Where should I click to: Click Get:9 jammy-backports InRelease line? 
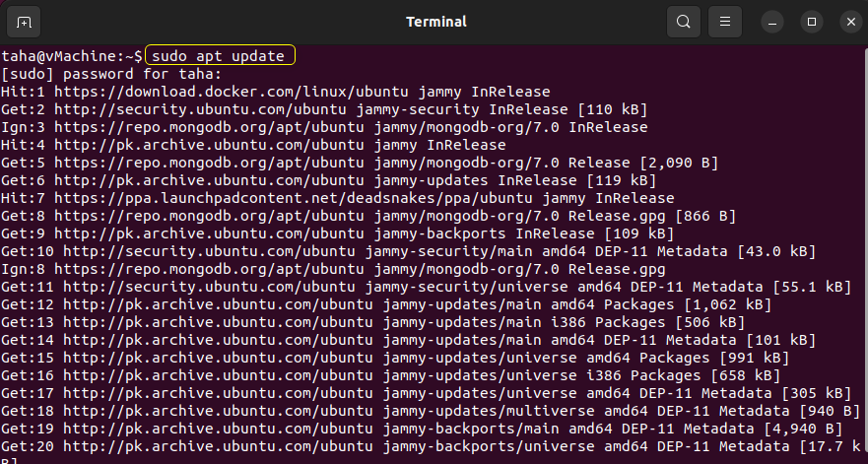337,233
